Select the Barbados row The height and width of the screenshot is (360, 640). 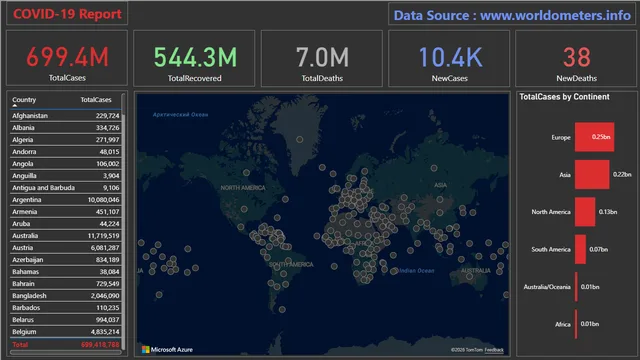pos(66,308)
